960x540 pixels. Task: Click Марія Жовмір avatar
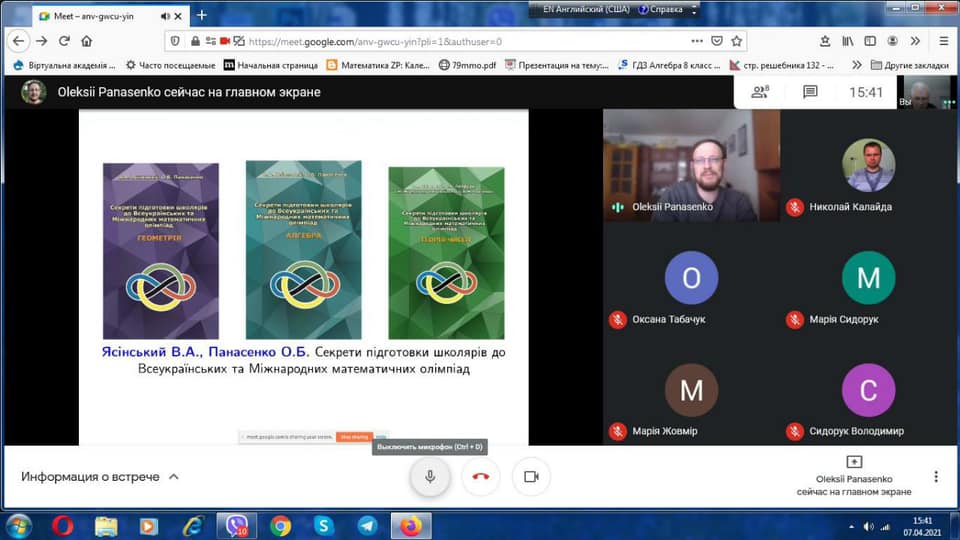pos(691,389)
